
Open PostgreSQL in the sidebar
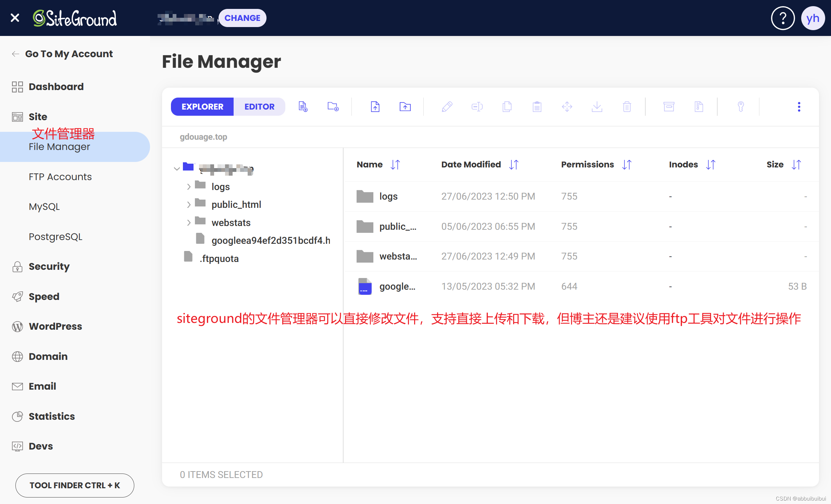click(55, 237)
